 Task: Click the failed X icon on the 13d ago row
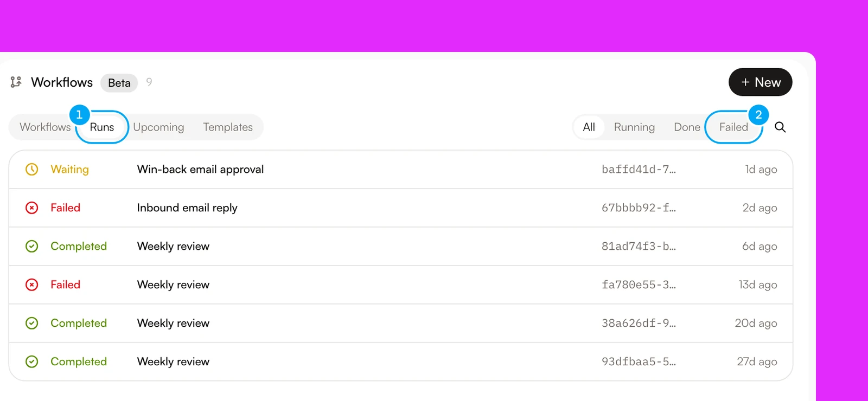point(32,284)
